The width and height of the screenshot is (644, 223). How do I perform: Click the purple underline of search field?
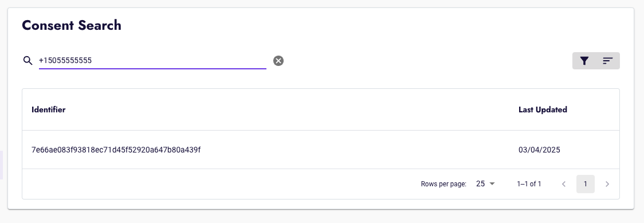tap(152, 69)
